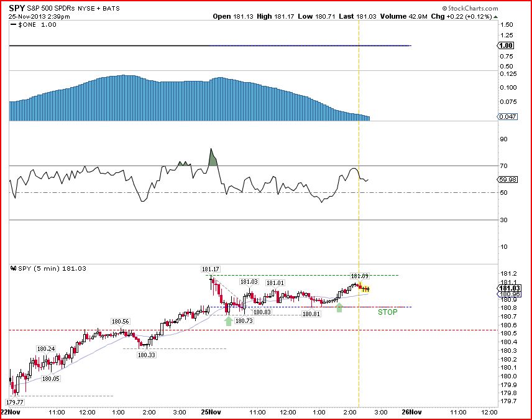Screen dimensions: 532x420
Task: Click the candlestick icon beside SPY legend
Action: click(x=14, y=268)
